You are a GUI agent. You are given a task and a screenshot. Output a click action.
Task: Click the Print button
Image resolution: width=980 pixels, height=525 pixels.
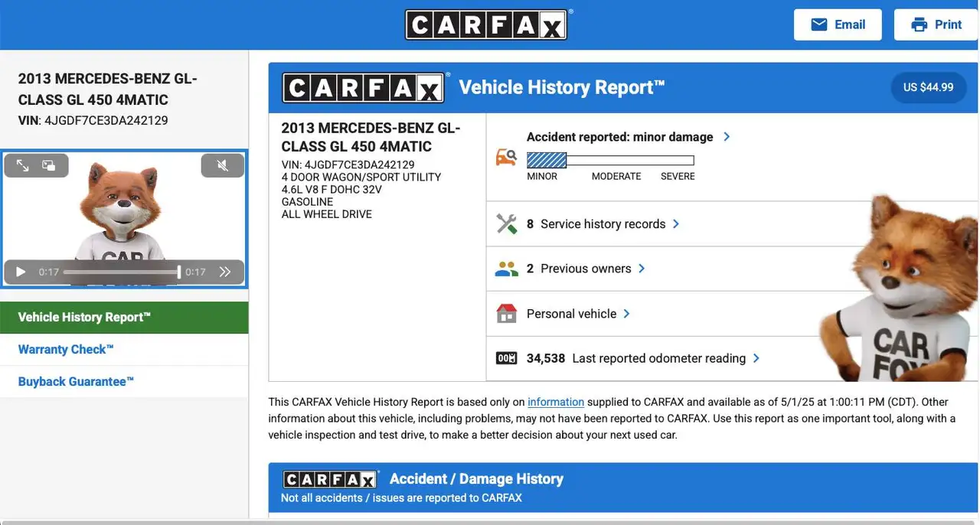click(x=936, y=24)
